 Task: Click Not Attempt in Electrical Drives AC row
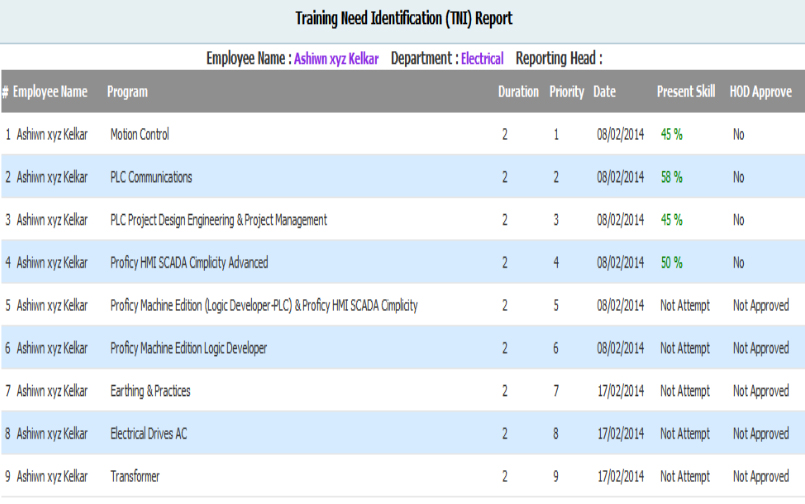click(685, 434)
